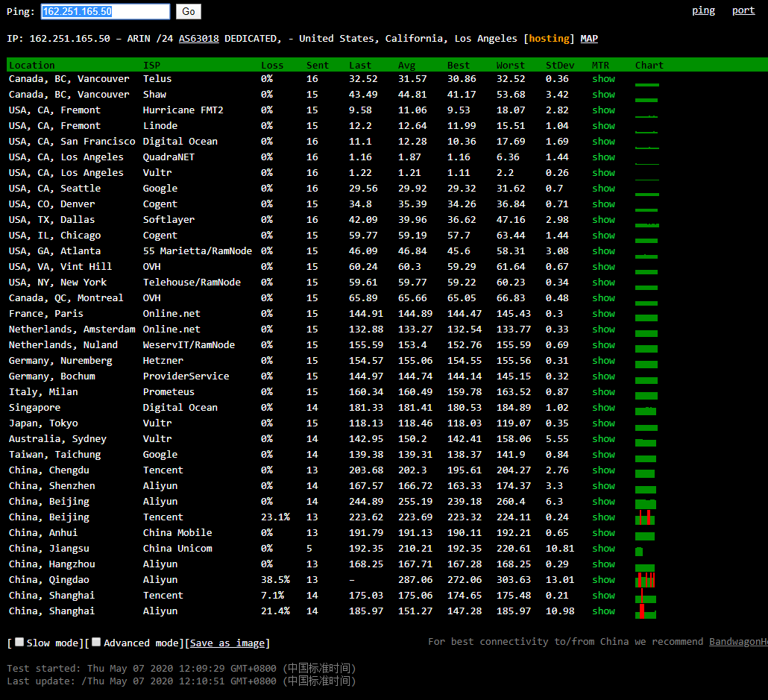Click the Location column header
The image size is (768, 700).
tap(32, 66)
